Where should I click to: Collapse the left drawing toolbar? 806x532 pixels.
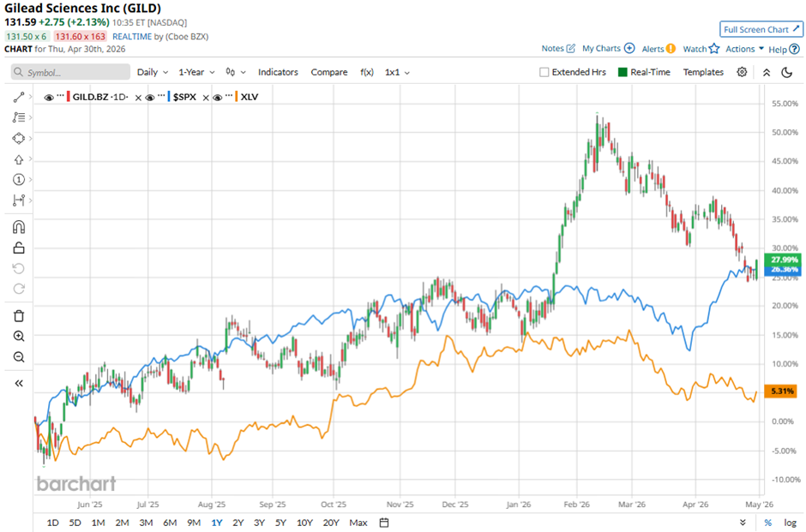[x=19, y=384]
